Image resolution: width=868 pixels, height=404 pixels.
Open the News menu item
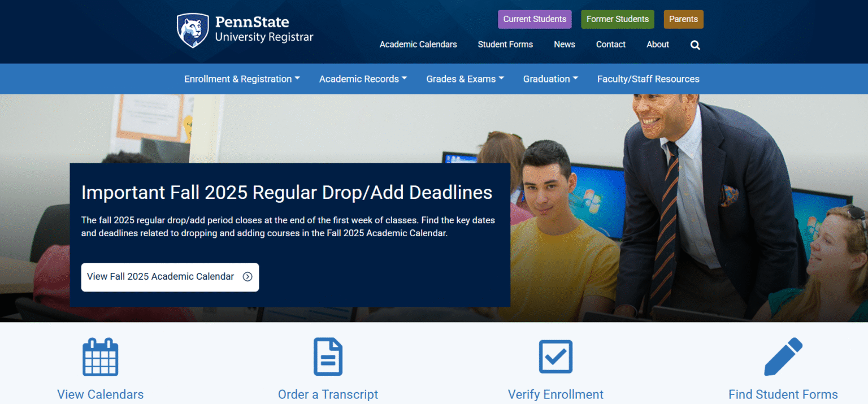pyautogui.click(x=564, y=44)
